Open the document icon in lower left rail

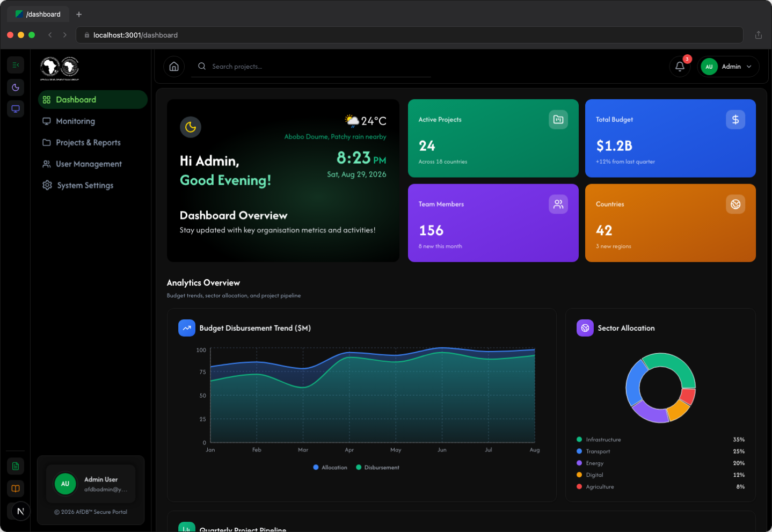16,466
